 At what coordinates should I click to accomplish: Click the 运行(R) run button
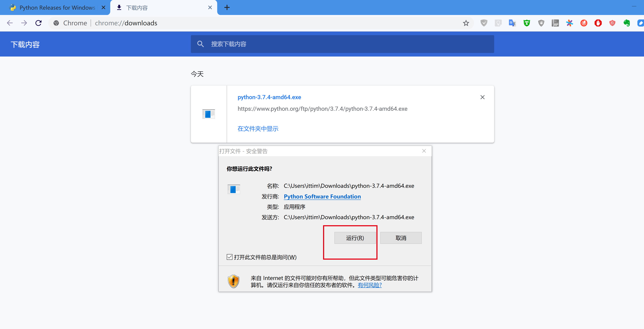tap(355, 238)
